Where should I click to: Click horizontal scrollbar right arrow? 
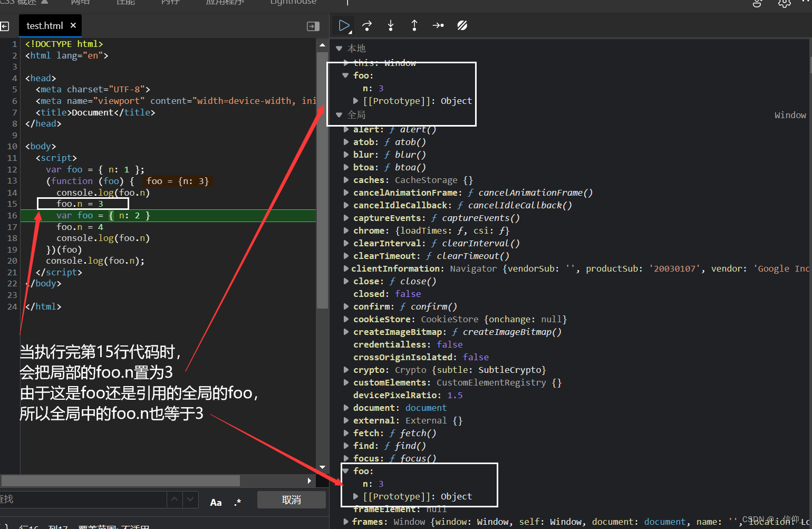click(310, 480)
